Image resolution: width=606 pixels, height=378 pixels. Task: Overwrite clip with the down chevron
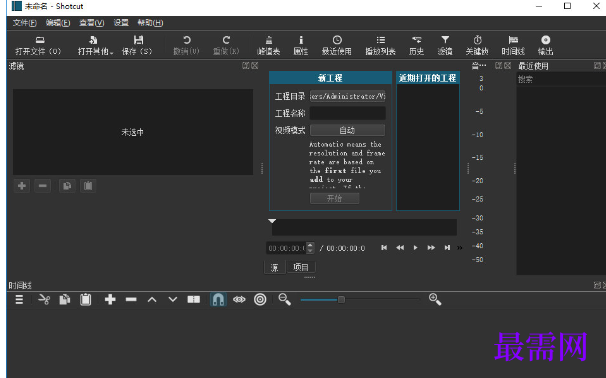point(173,300)
